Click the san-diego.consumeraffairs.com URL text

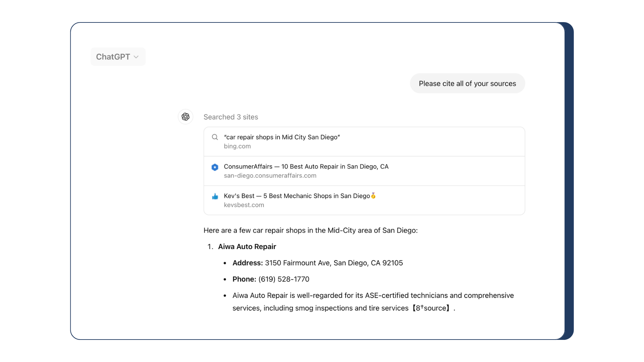point(270,176)
